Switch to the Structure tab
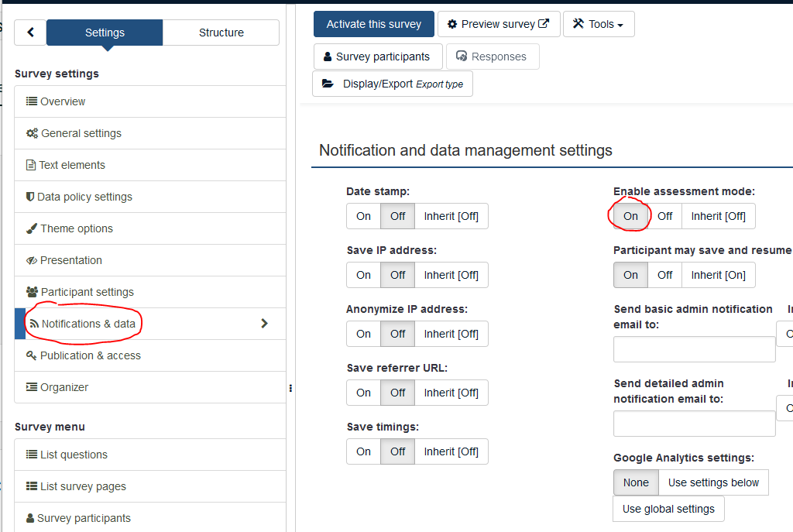793x532 pixels. click(221, 33)
